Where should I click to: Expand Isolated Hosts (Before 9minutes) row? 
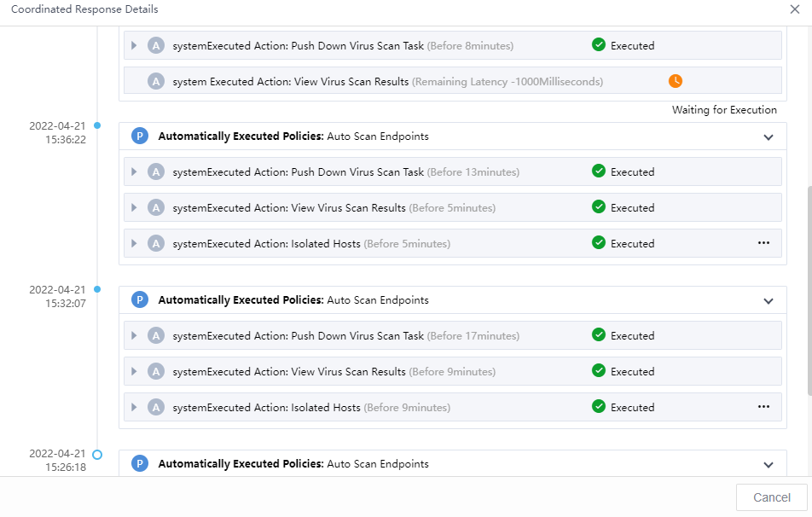(x=134, y=407)
